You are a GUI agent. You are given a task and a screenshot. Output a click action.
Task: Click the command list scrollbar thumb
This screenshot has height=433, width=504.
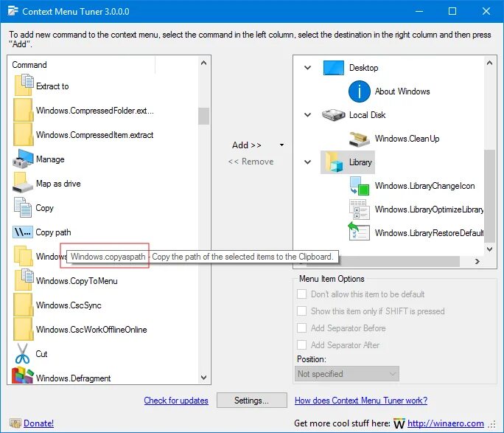pos(203,116)
